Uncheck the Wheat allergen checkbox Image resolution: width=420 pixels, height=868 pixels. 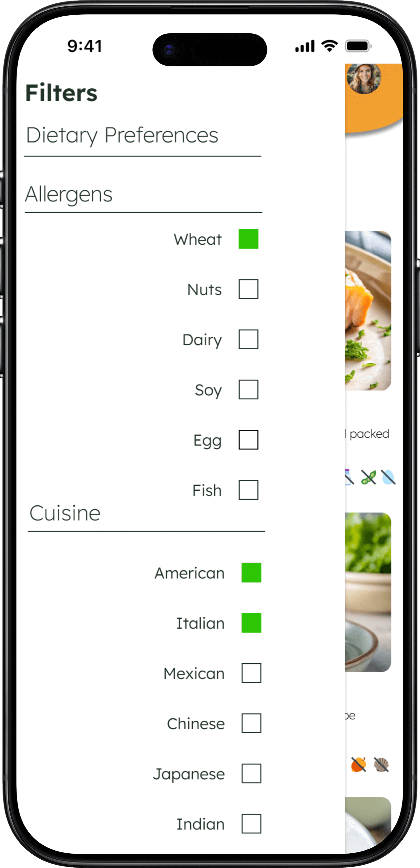(248, 239)
